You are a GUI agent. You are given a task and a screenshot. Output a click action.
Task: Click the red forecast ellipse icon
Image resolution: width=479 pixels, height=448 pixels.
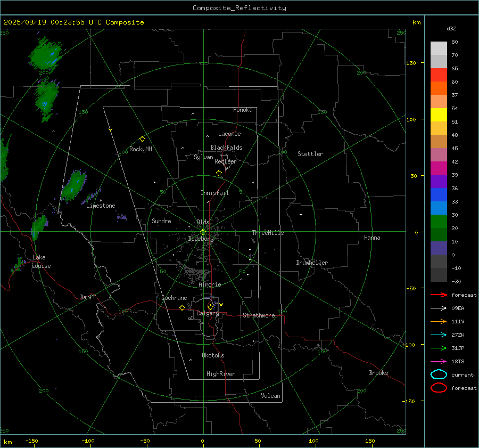coord(439,388)
